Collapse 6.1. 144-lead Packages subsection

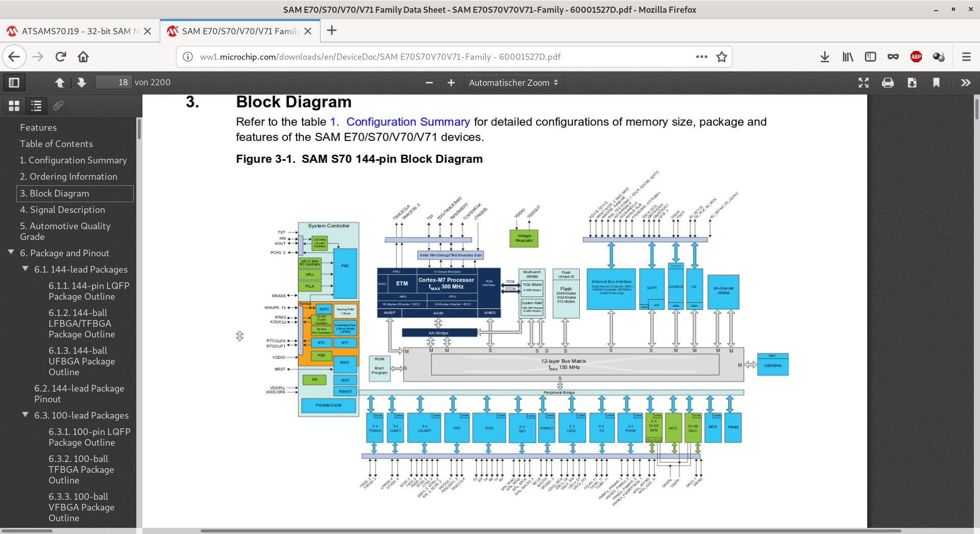point(25,269)
